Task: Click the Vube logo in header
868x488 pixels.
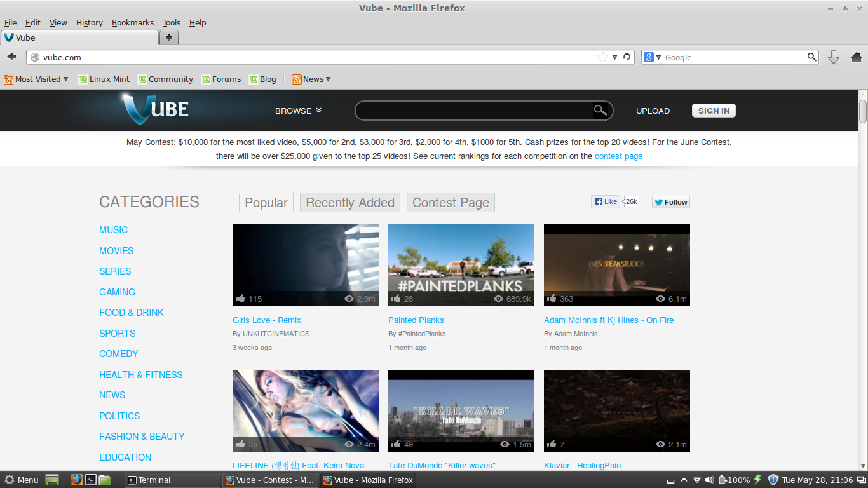Action: (x=156, y=109)
